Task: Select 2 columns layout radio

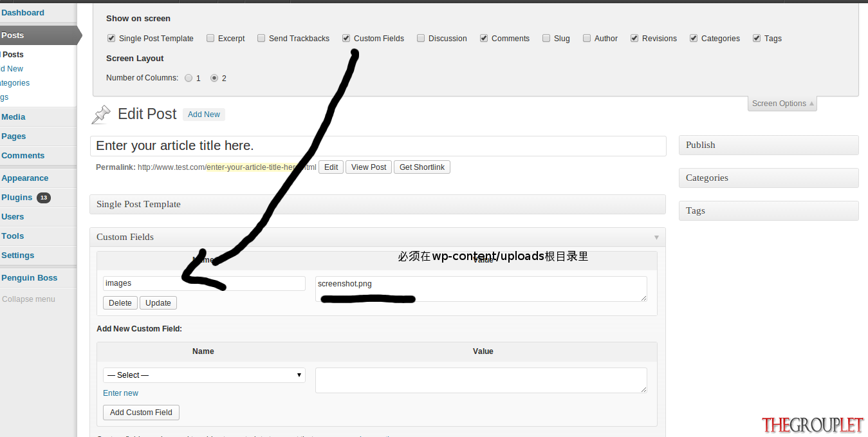Action: [x=214, y=78]
